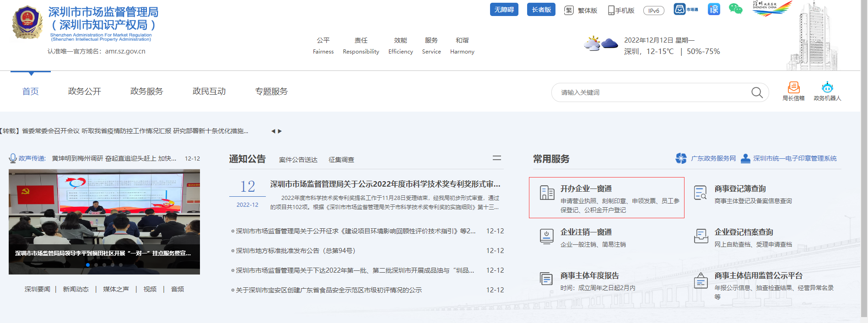Viewport: 868px width, 323px height.
Task: Select the second carousel dot indicator
Action: tap(96, 265)
